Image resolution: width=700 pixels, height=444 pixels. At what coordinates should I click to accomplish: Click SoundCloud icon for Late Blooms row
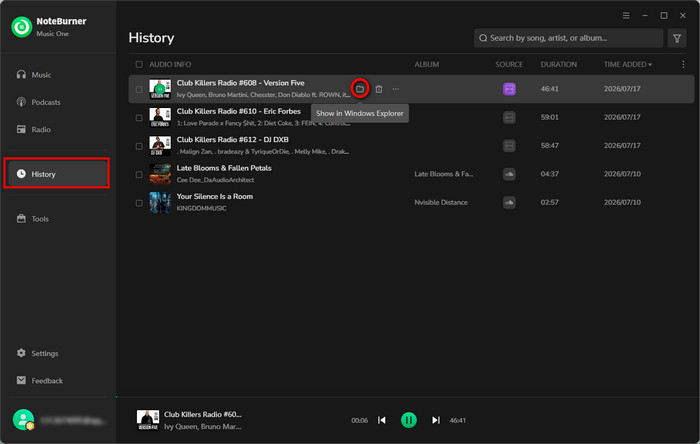[x=509, y=174]
